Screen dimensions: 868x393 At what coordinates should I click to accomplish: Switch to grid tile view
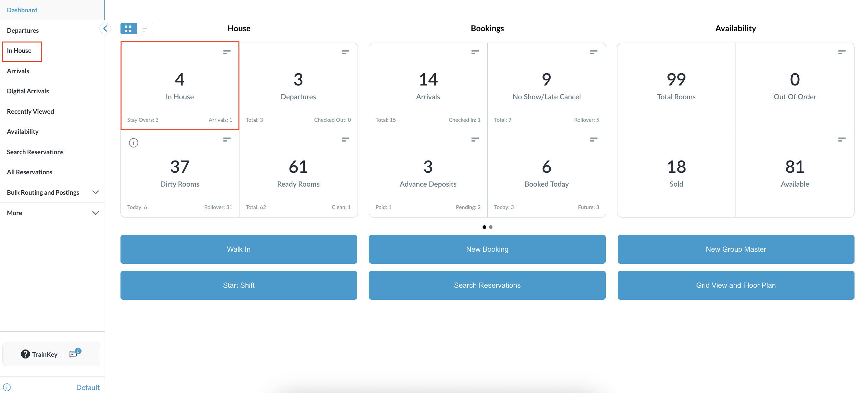(x=128, y=29)
